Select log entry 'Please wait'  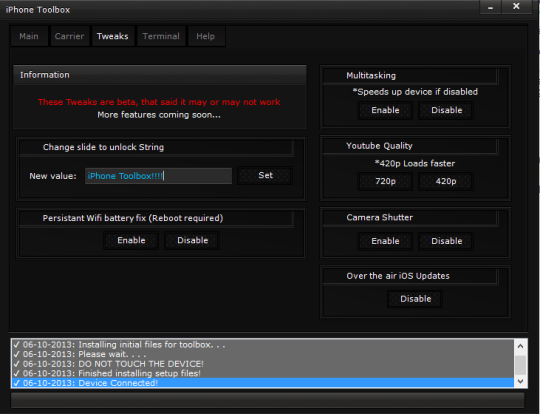pos(263,354)
